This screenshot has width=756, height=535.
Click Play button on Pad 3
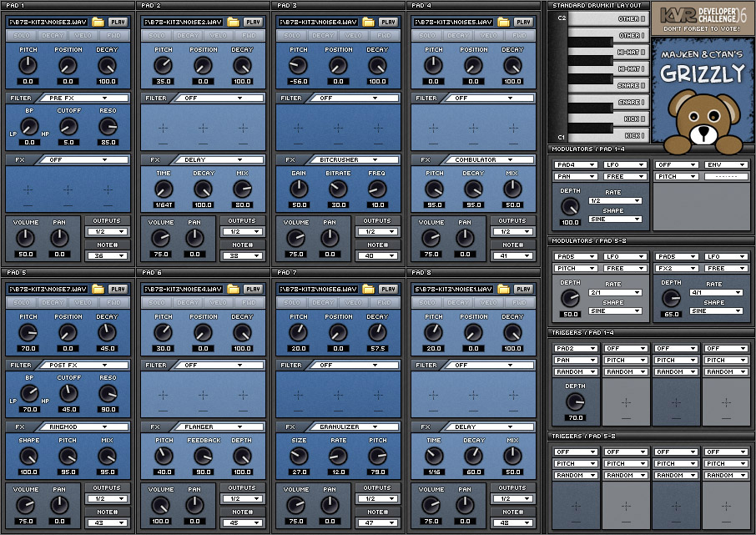coord(388,22)
